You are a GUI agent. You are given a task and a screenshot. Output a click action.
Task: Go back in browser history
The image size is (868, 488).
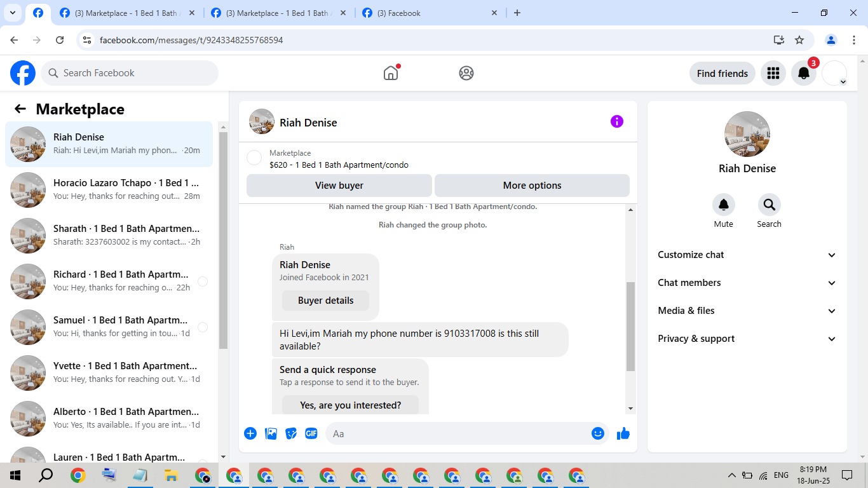coord(14,40)
